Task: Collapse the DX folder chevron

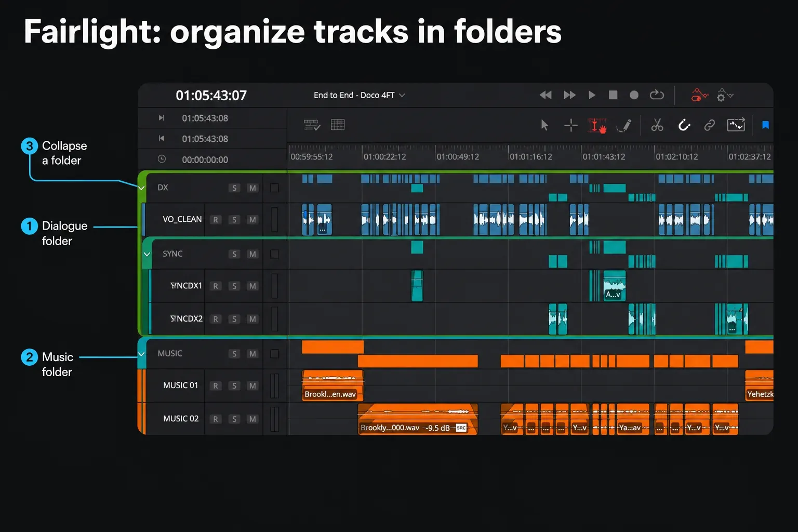Action: [141, 188]
